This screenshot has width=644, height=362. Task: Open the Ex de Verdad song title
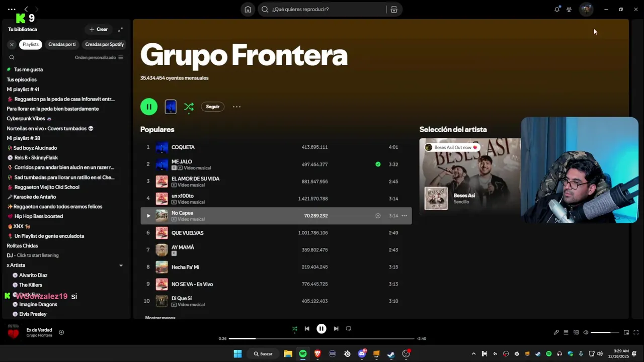point(39,330)
